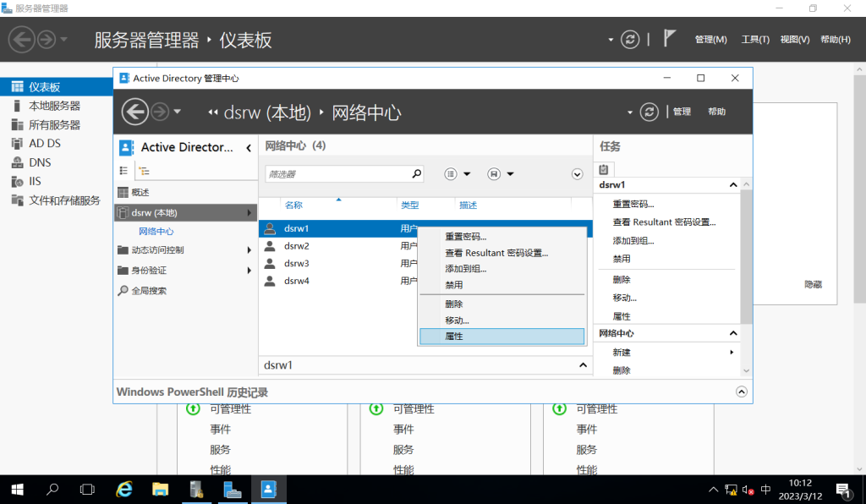This screenshot has height=504, width=866.
Task: Click 添加到组 in the tasks pane
Action: (633, 241)
